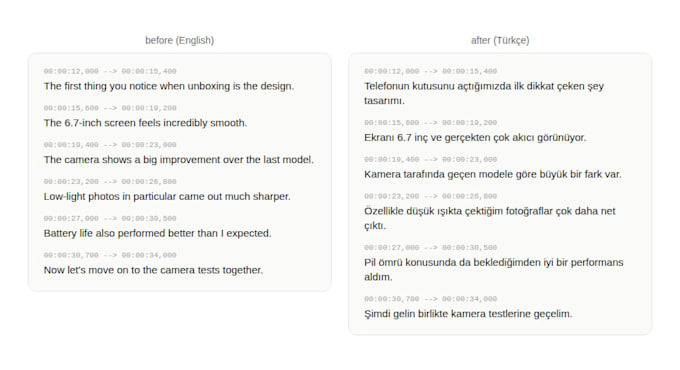Select Turkish line 'Ekranı 6.7 inç'
680x370 pixels.
(x=475, y=138)
